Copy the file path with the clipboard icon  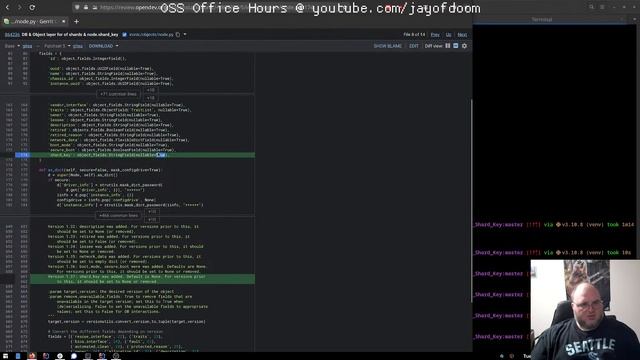pyautogui.click(x=178, y=35)
